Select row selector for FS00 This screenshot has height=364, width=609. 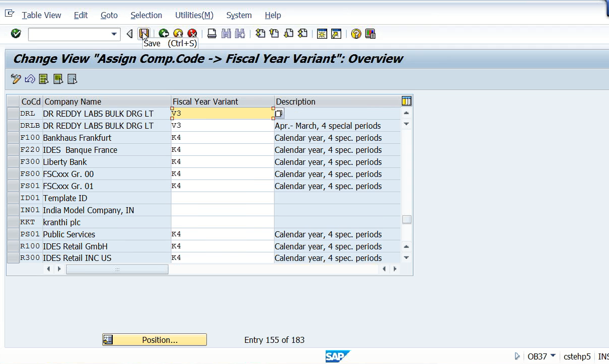(13, 174)
